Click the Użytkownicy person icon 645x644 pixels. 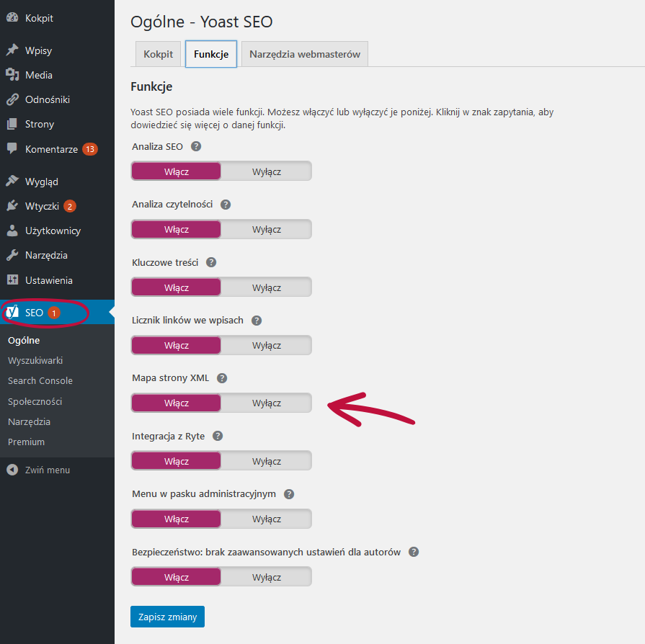pos(12,231)
